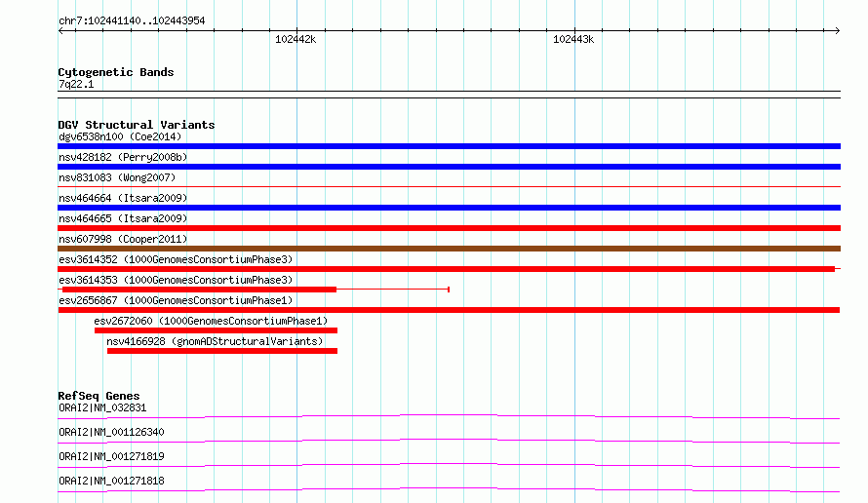The image size is (868, 503).
Task: Open nsv4166928 (gnomADStructuralVariants) label
Action: pos(215,341)
